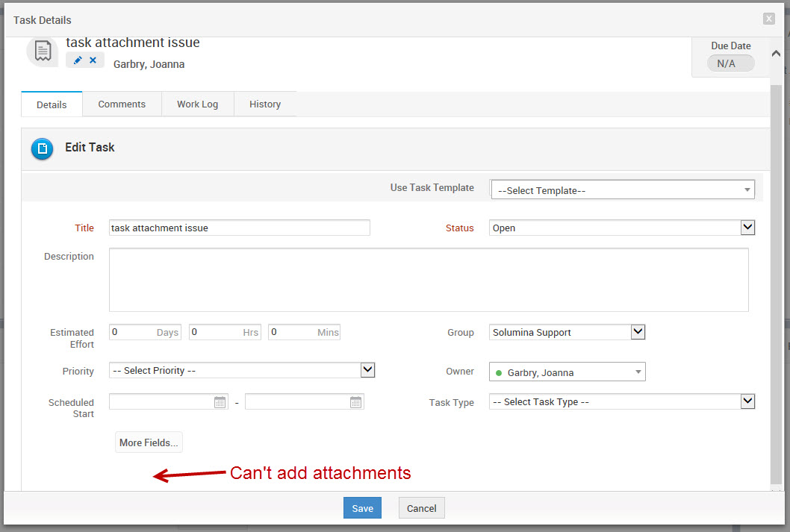Collapse the header with the up chevron
The height and width of the screenshot is (532, 790).
tap(776, 54)
